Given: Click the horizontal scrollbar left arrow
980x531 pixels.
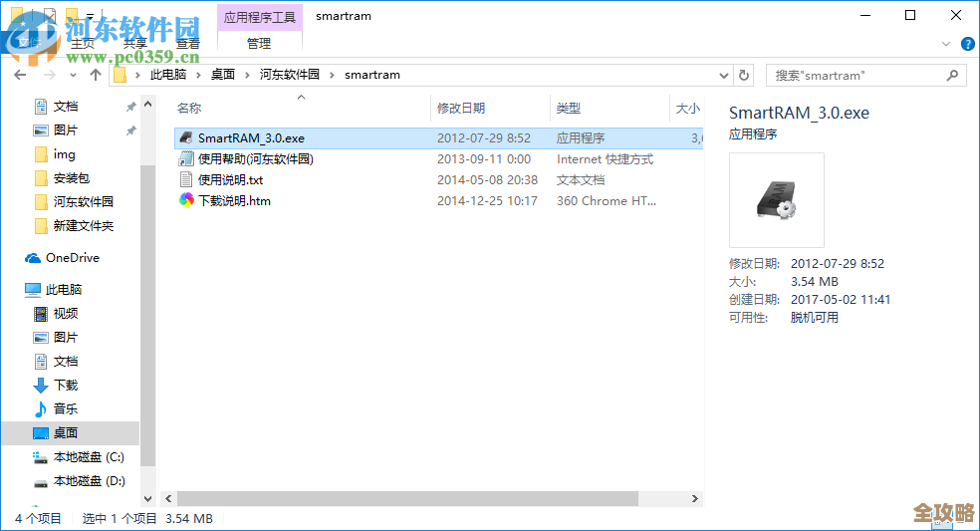Looking at the screenshot, I should click(x=168, y=498).
